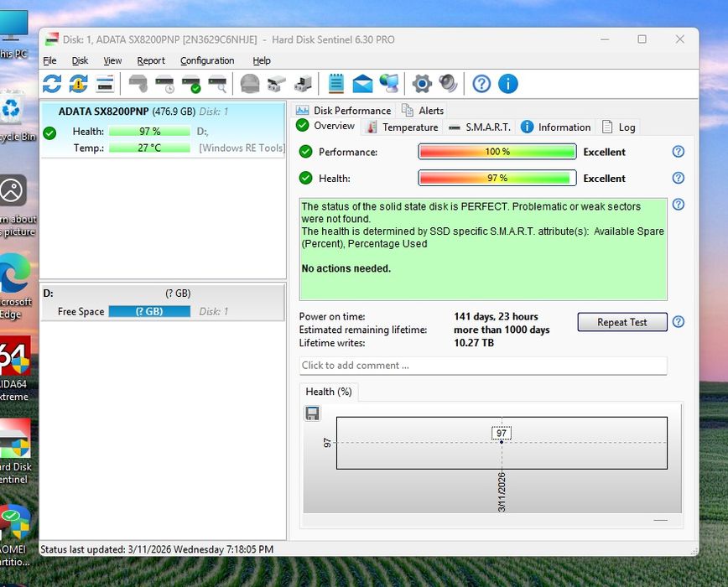Click the Performance 100 % gradient bar
Image resolution: width=728 pixels, height=587 pixels.
tap(497, 152)
